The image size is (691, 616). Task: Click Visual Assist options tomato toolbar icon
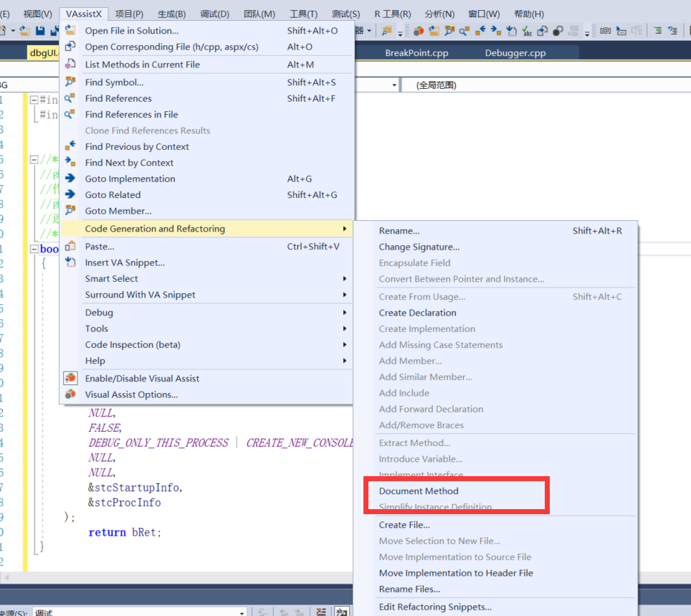point(418,31)
